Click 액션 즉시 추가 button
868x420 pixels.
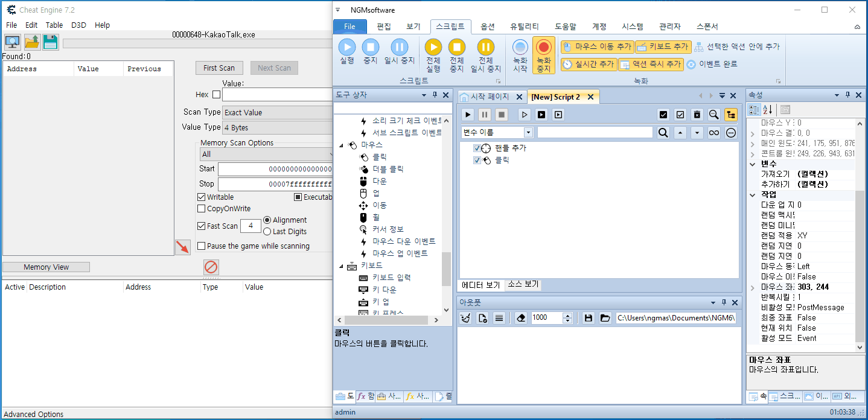[651, 64]
